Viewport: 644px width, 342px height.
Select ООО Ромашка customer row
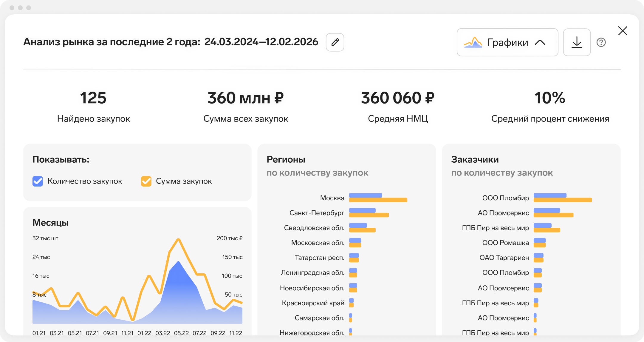[505, 243]
